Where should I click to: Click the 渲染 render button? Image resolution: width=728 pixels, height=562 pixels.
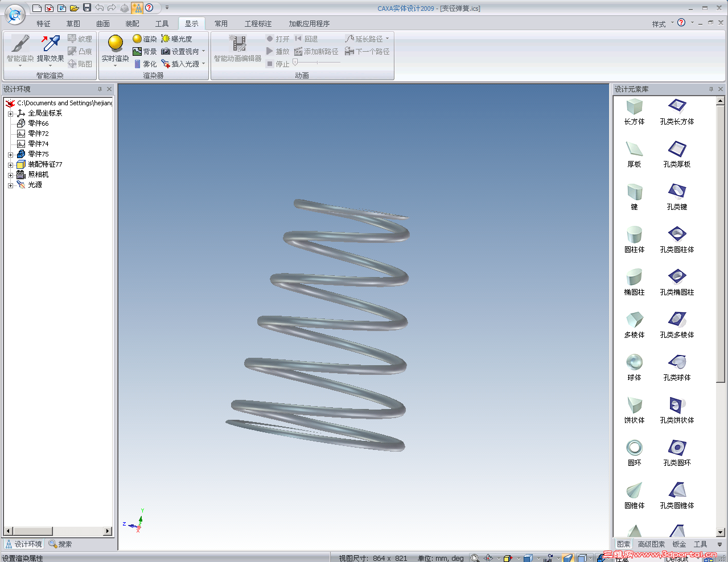click(145, 39)
